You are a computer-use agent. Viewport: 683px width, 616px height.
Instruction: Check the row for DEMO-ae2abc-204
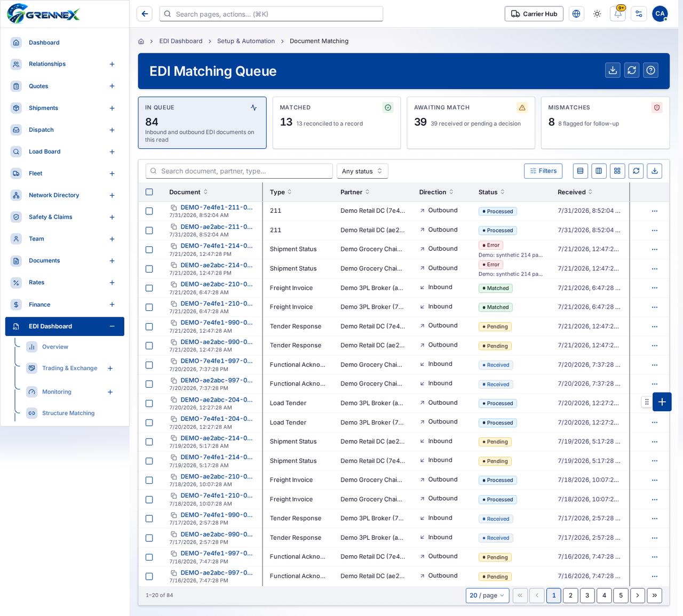[x=149, y=403]
